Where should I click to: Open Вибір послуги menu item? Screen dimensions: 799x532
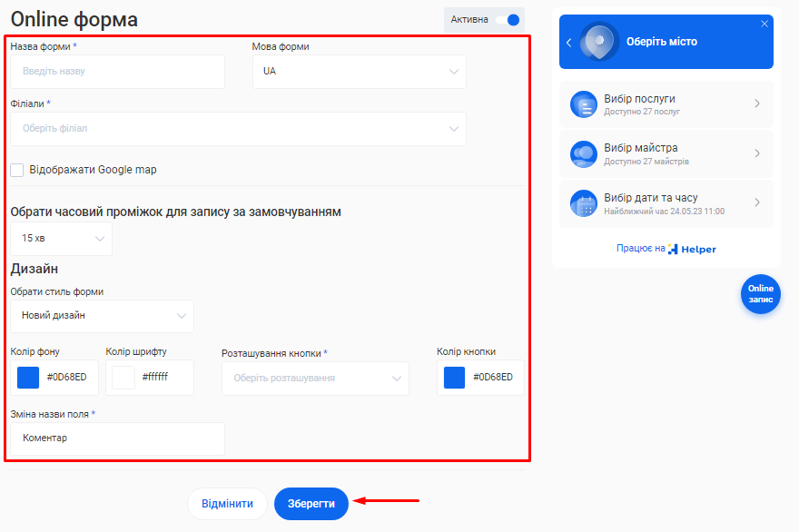pos(666,104)
